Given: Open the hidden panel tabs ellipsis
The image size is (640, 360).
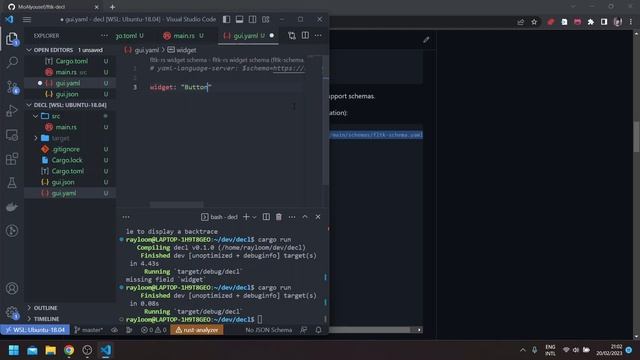Looking at the screenshot, I should point(126,217).
